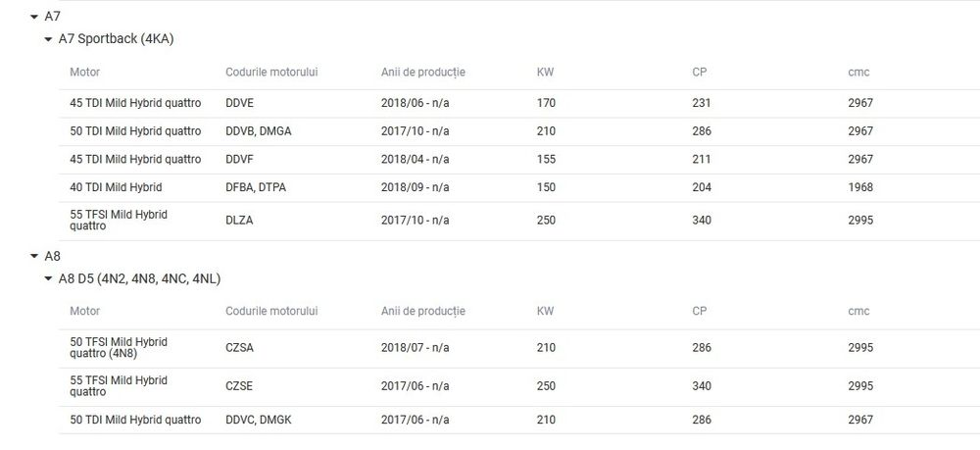Viewport: 980px width, 450px height.
Task: Click Codurile motorului header in A7 table
Action: pos(271,73)
